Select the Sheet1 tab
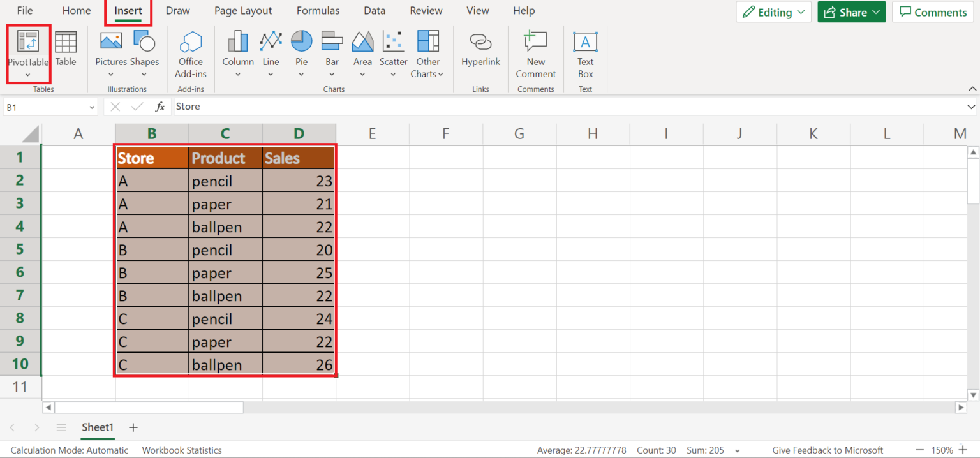The height and width of the screenshot is (458, 980). 97,427
